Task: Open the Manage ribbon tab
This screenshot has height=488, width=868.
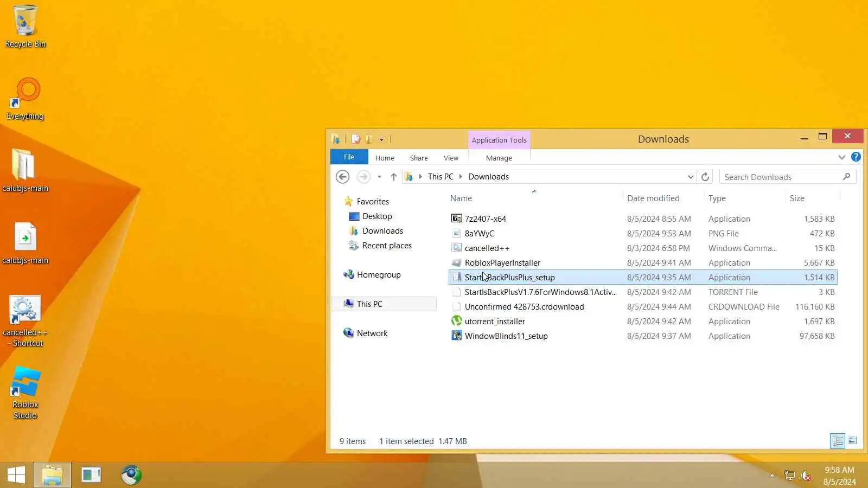Action: pyautogui.click(x=499, y=158)
